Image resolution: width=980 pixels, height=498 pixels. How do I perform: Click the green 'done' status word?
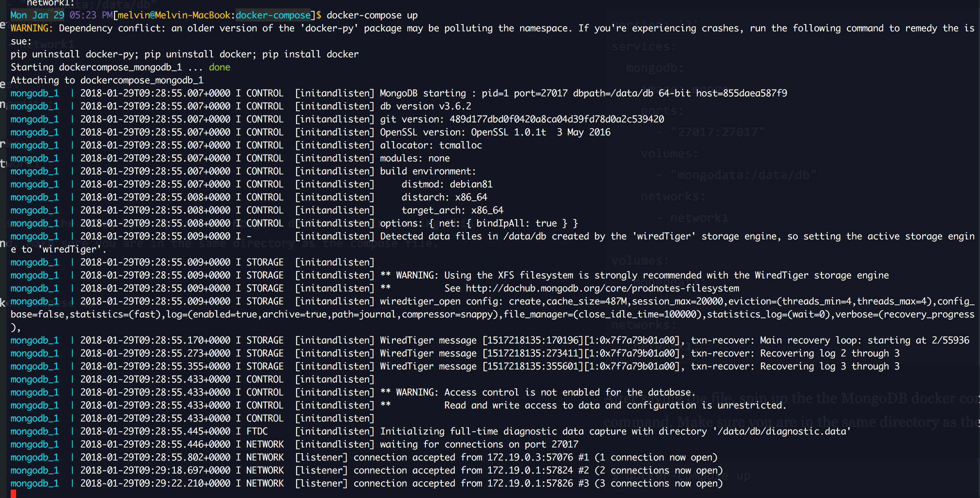click(x=220, y=67)
